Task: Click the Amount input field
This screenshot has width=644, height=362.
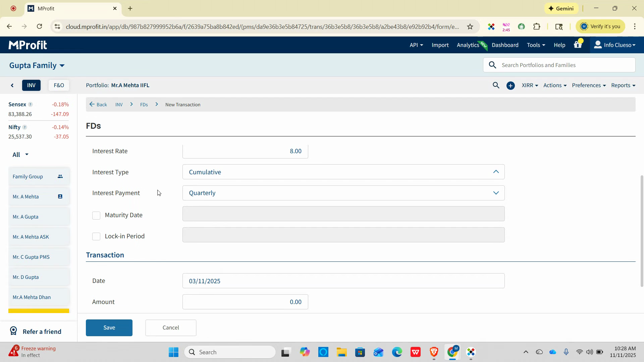Action: (x=245, y=302)
